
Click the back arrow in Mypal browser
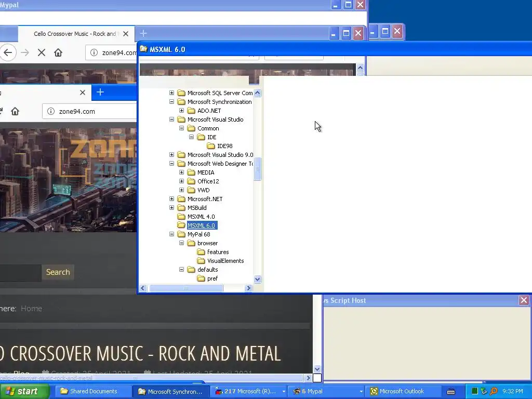point(8,52)
